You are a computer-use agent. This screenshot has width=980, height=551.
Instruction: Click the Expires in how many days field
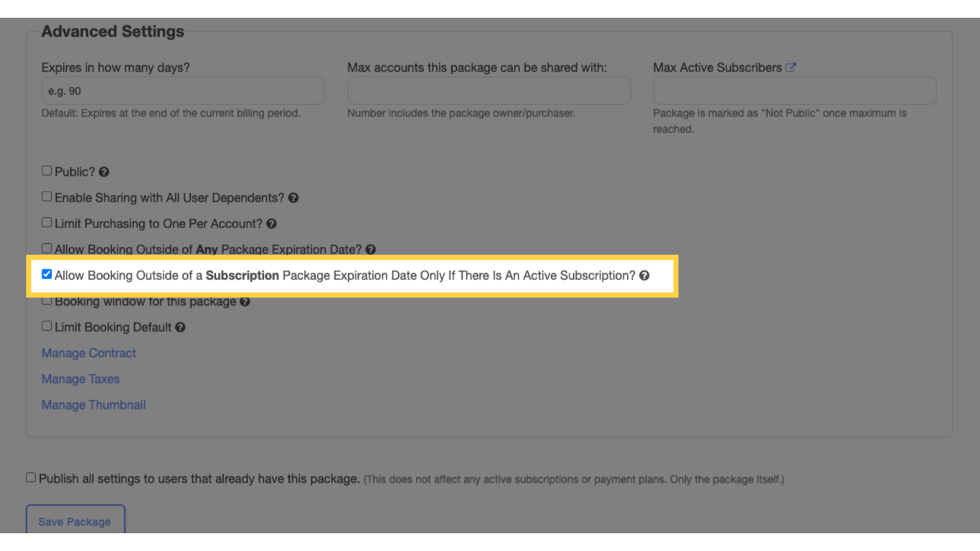(183, 90)
